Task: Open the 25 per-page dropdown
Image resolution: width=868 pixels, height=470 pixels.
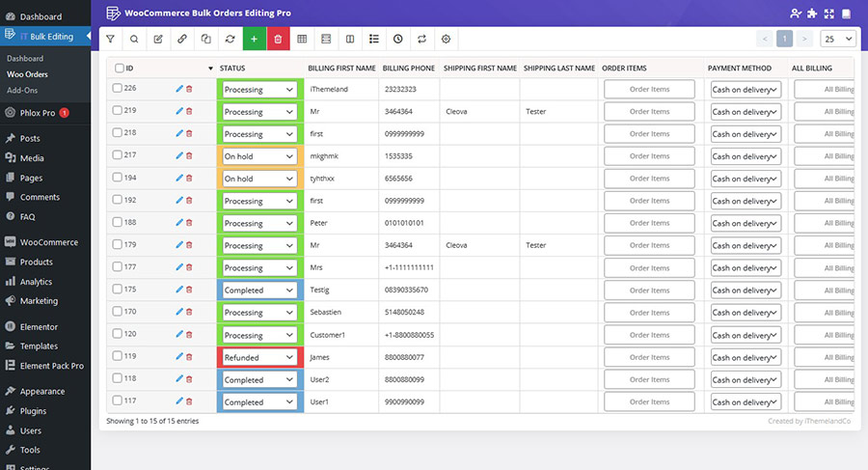Action: coord(837,39)
